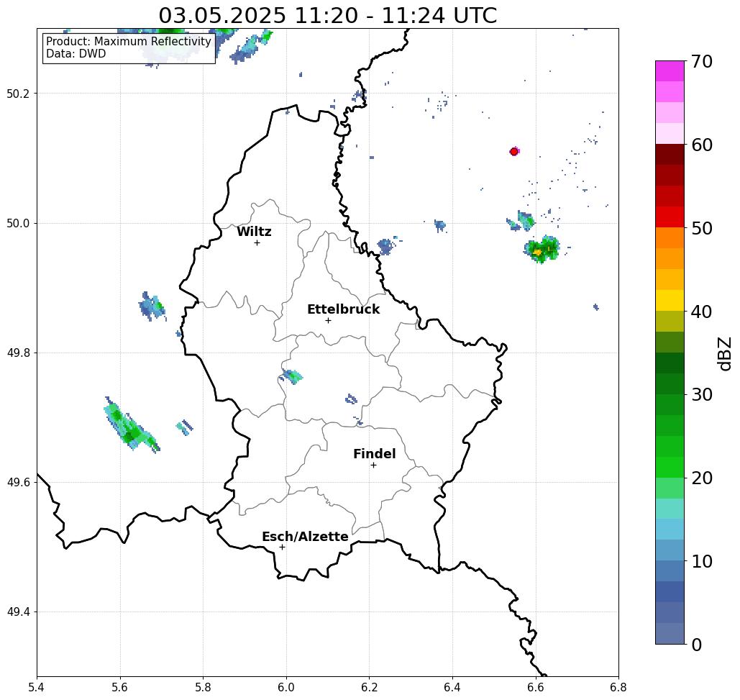Click the colorbar tick label 50

(702, 228)
